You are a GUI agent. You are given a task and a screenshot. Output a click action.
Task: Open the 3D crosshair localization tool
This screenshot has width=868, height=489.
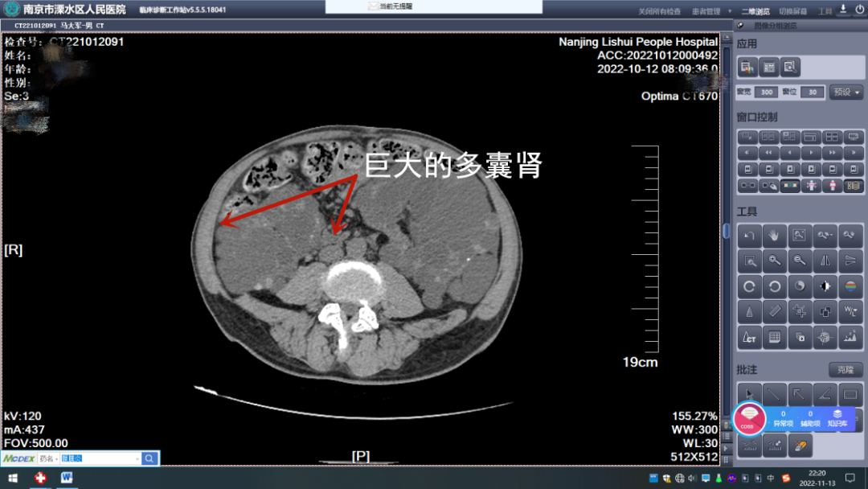(825, 337)
